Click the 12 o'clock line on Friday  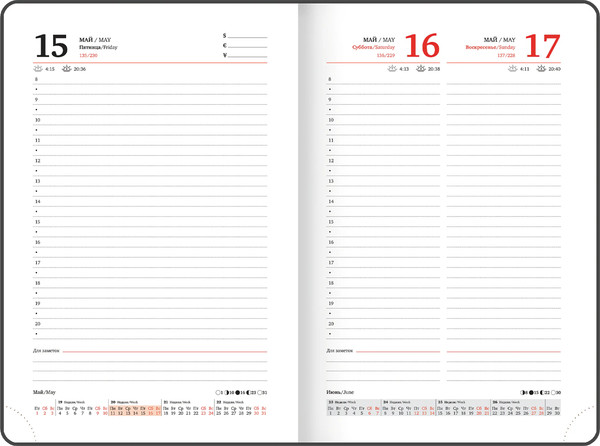click(x=150, y=161)
